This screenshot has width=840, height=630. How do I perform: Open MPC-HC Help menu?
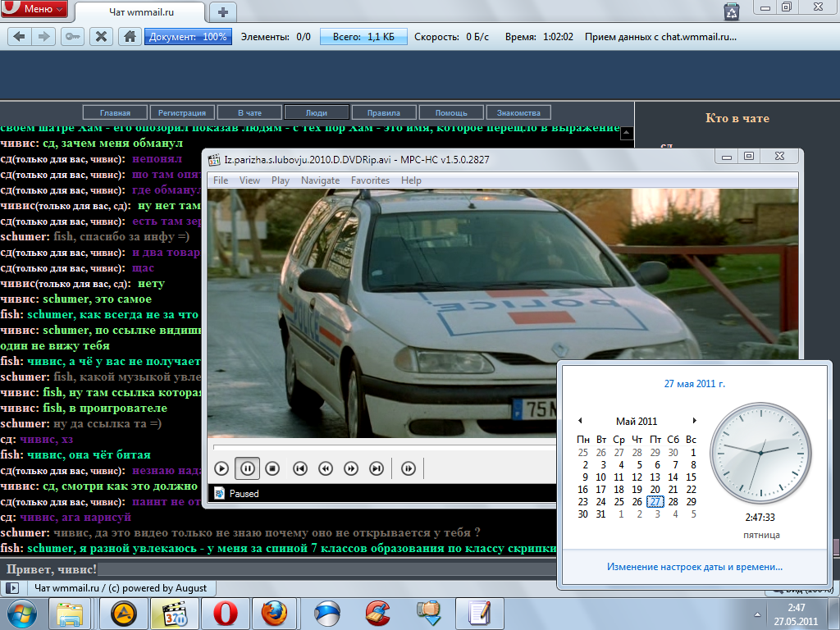tap(412, 180)
